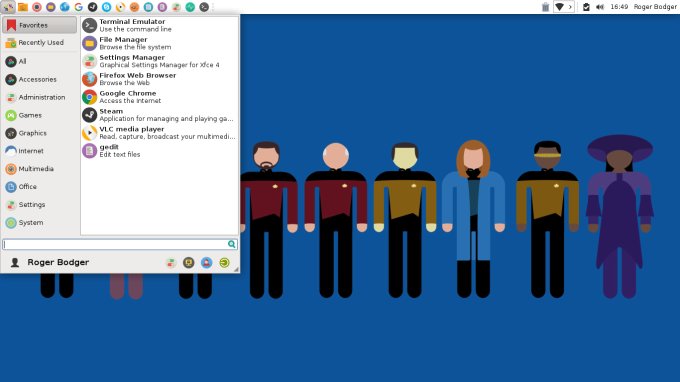Click the red ring launcher in panel

pos(37,7)
